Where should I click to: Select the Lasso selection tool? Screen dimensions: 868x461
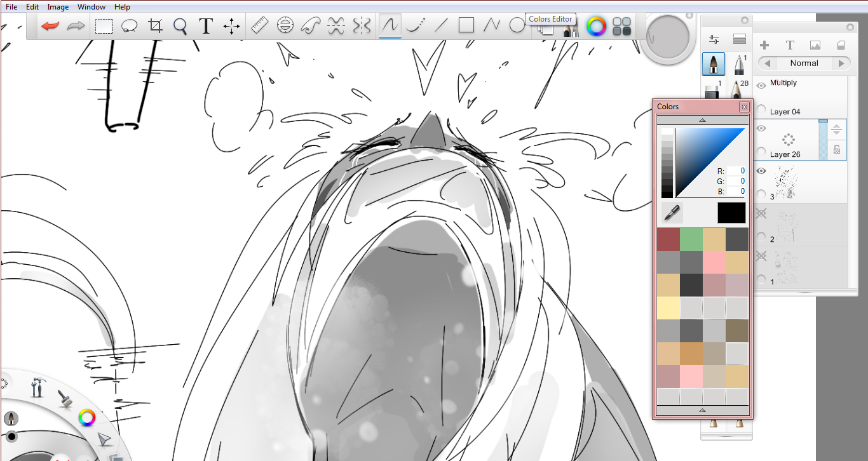[x=130, y=26]
